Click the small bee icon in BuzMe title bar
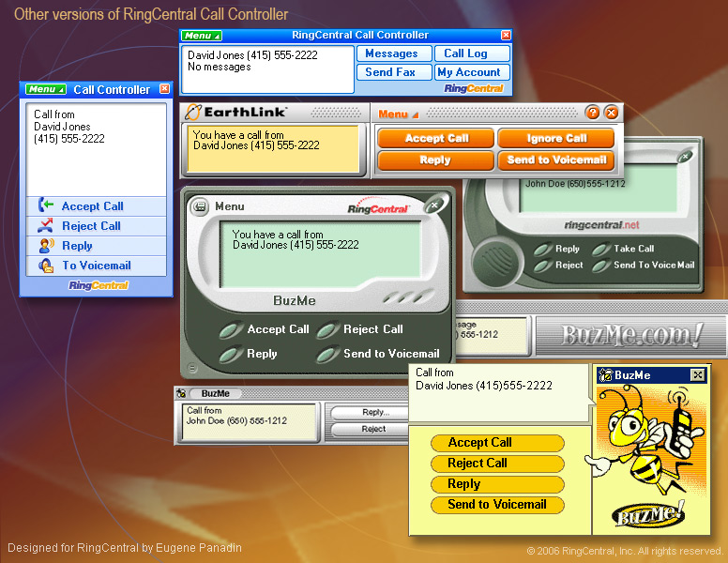728x563 pixels. [606, 375]
